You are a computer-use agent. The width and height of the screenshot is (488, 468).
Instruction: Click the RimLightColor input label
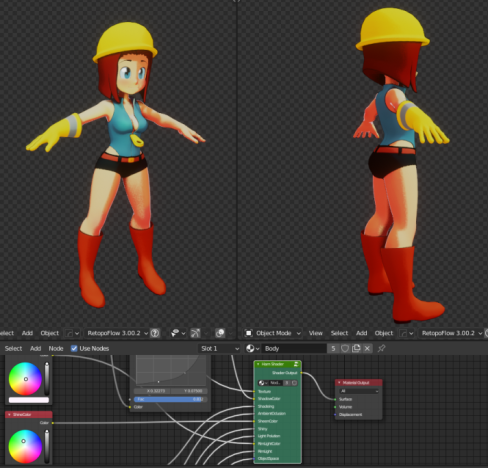269,444
